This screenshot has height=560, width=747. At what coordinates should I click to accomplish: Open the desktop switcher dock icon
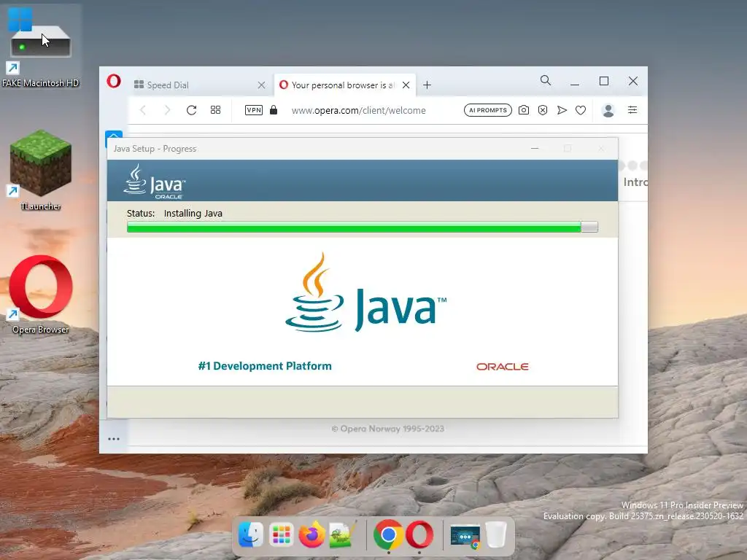point(465,536)
